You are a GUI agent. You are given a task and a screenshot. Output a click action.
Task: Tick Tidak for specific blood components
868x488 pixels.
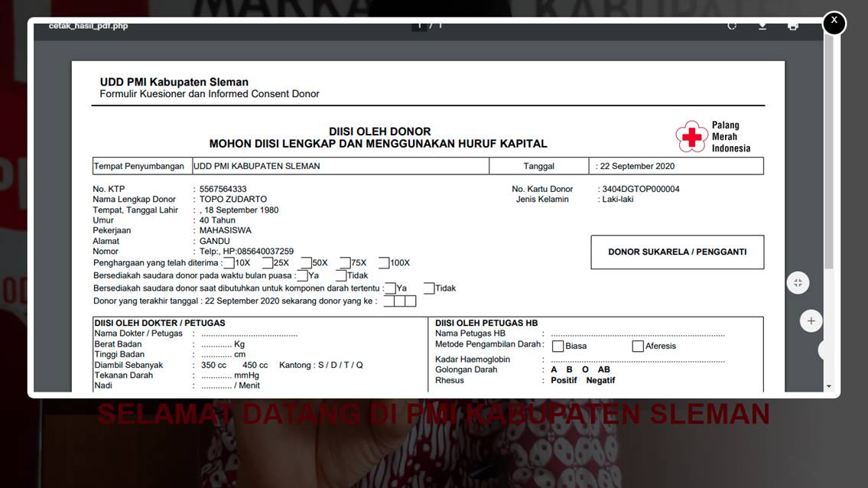click(x=429, y=288)
